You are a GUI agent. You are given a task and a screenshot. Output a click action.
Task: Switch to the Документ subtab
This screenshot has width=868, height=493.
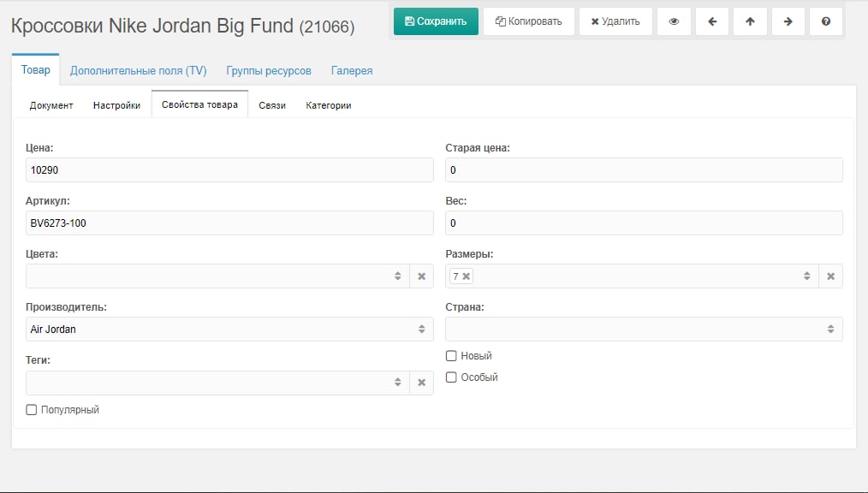[x=51, y=105]
